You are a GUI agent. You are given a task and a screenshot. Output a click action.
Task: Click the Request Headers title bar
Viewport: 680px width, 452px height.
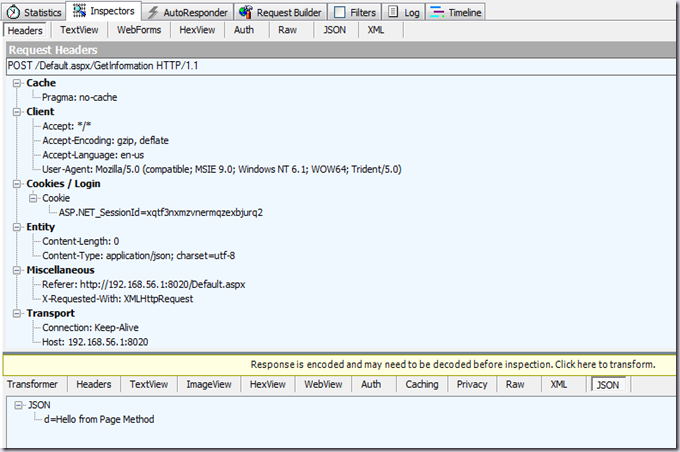coord(341,50)
